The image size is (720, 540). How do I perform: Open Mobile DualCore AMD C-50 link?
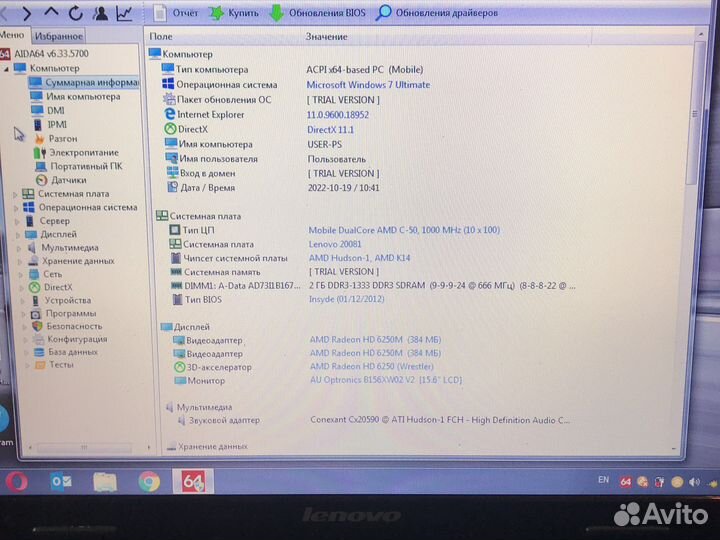click(x=404, y=230)
